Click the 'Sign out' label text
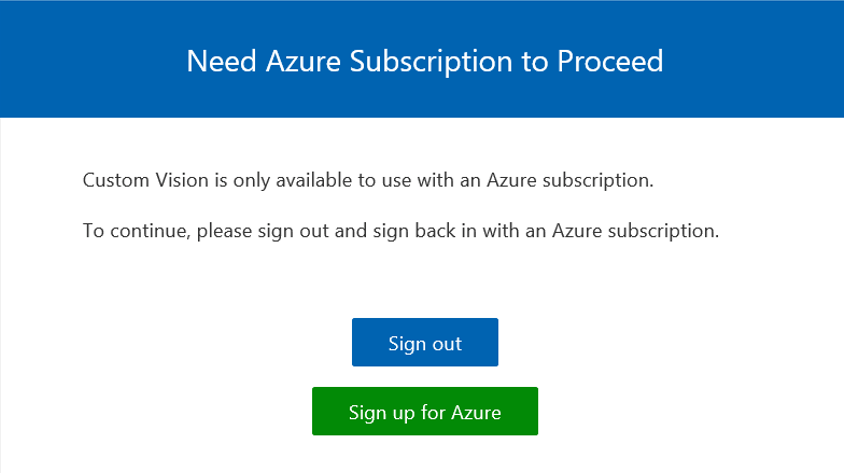 click(x=424, y=343)
